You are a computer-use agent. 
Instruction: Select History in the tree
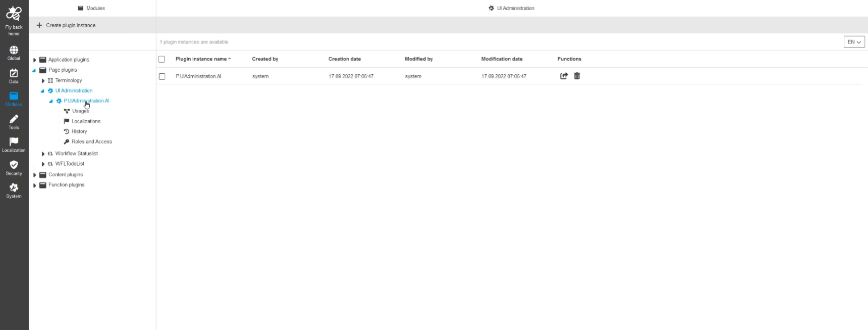click(x=79, y=131)
